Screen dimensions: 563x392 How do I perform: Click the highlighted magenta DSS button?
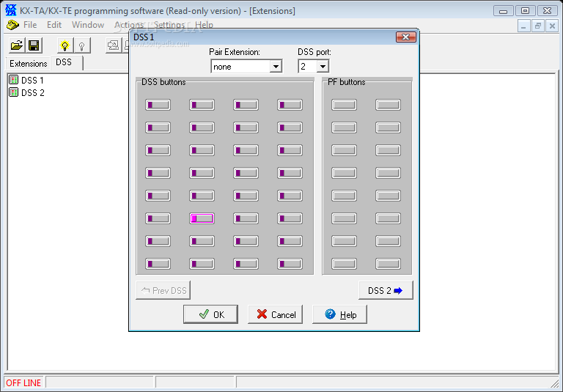click(x=202, y=218)
